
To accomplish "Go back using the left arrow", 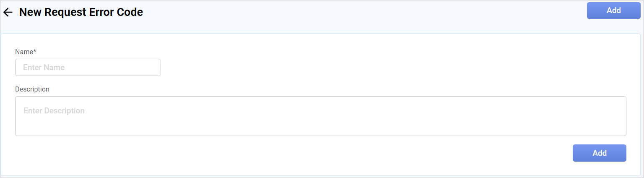I will (8, 13).
